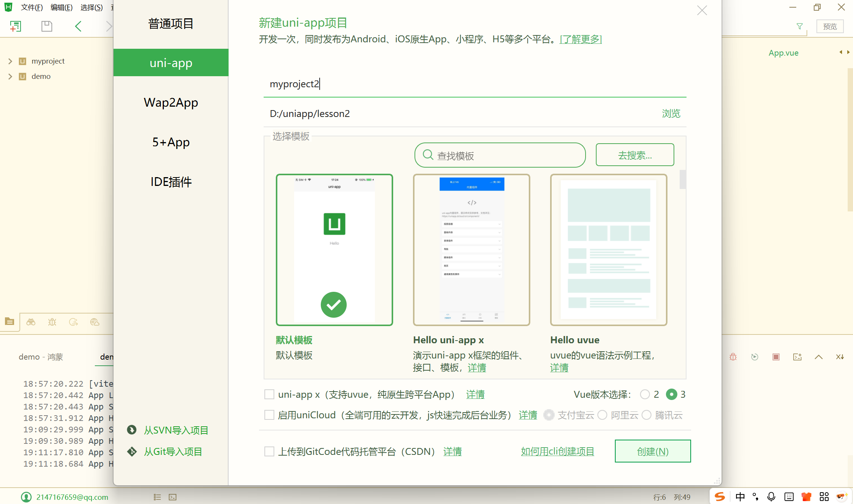This screenshot has width=853, height=504.
Task: Open the terminal icon in status bar
Action: (173, 497)
